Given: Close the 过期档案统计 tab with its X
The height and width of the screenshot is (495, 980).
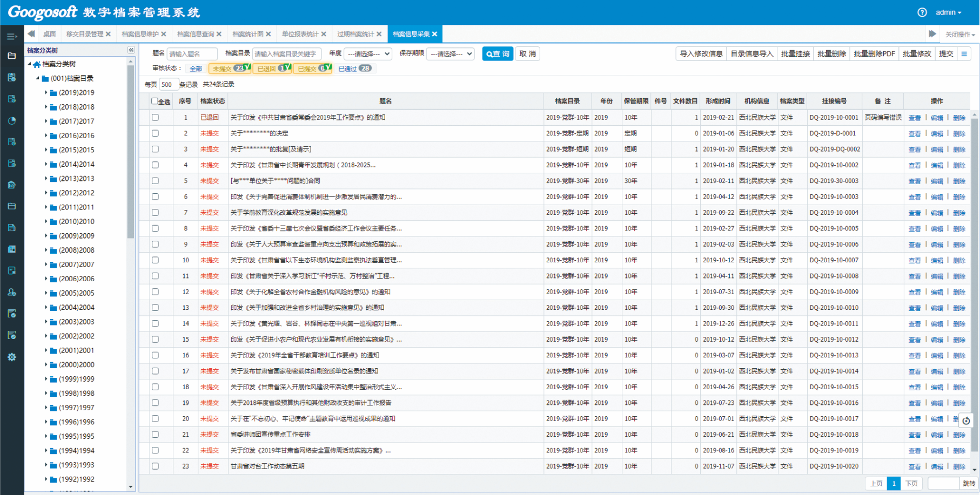Looking at the screenshot, I should point(379,34).
